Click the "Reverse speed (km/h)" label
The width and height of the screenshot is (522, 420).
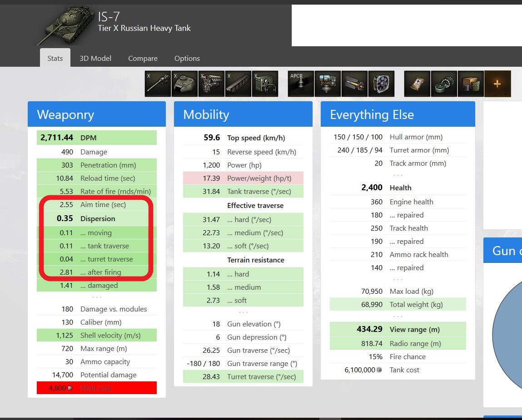click(262, 152)
